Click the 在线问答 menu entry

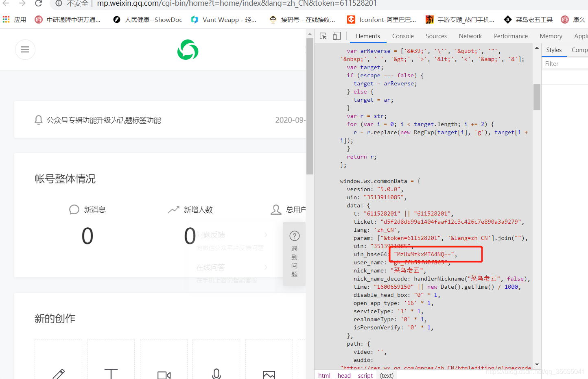click(210, 268)
